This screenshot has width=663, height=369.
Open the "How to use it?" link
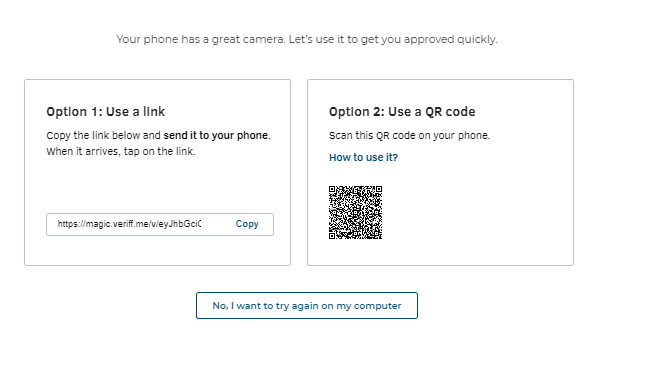(x=363, y=157)
